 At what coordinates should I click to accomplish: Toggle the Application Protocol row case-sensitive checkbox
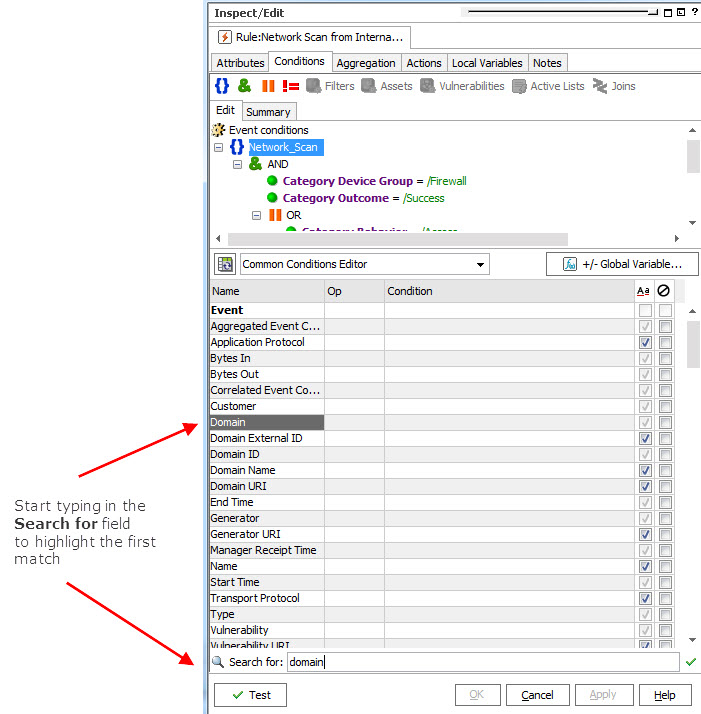coord(645,342)
